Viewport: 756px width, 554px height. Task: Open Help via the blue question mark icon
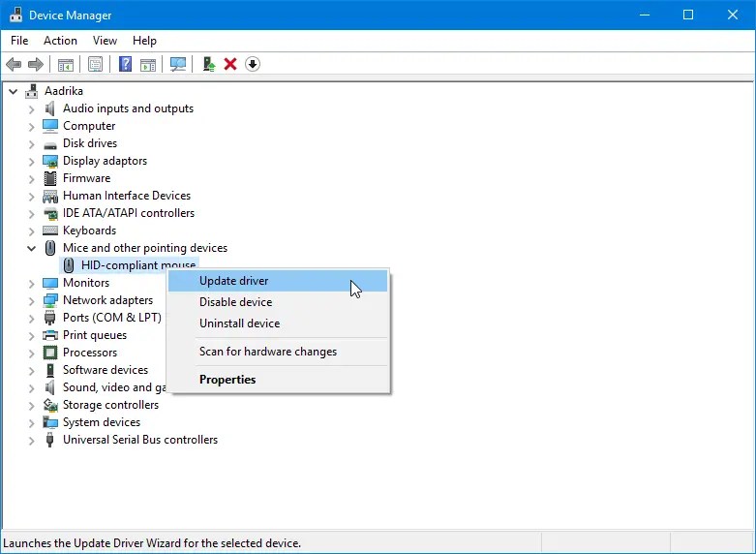point(125,64)
